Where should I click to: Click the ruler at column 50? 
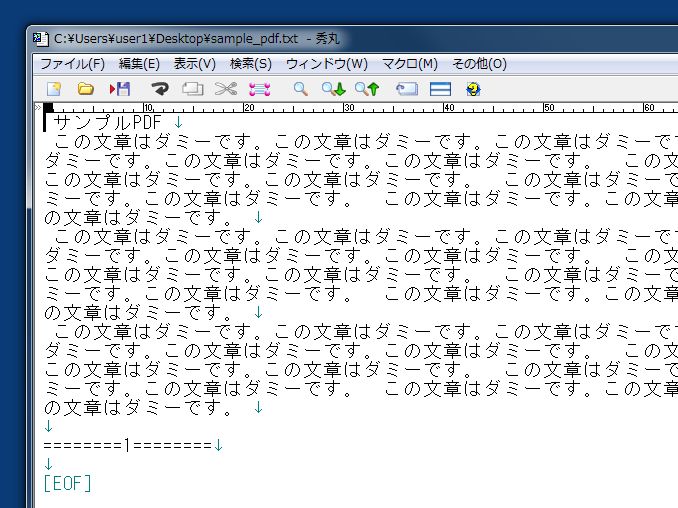[549, 108]
